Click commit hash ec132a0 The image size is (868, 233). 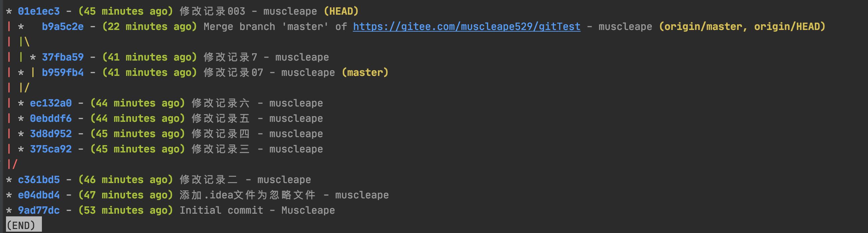coord(51,103)
